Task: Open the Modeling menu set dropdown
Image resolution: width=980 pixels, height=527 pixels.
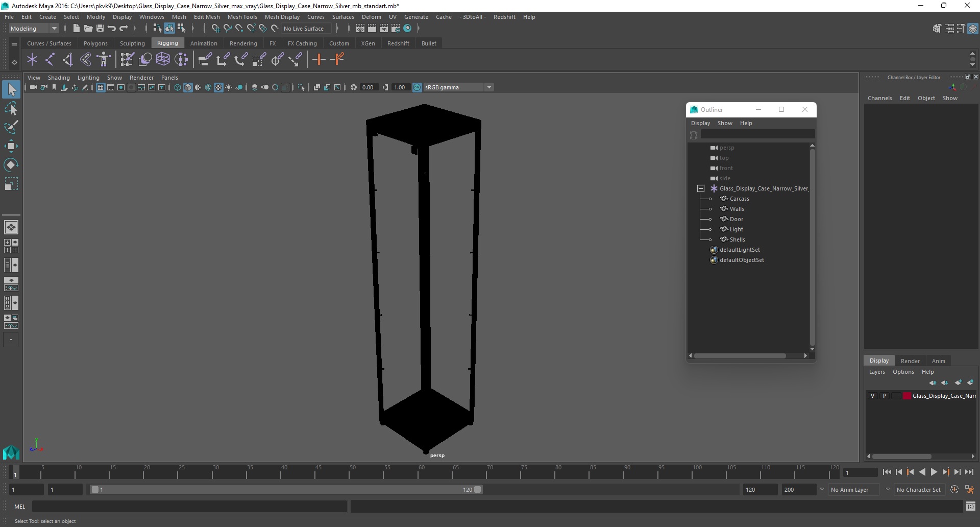Action: pyautogui.click(x=34, y=29)
